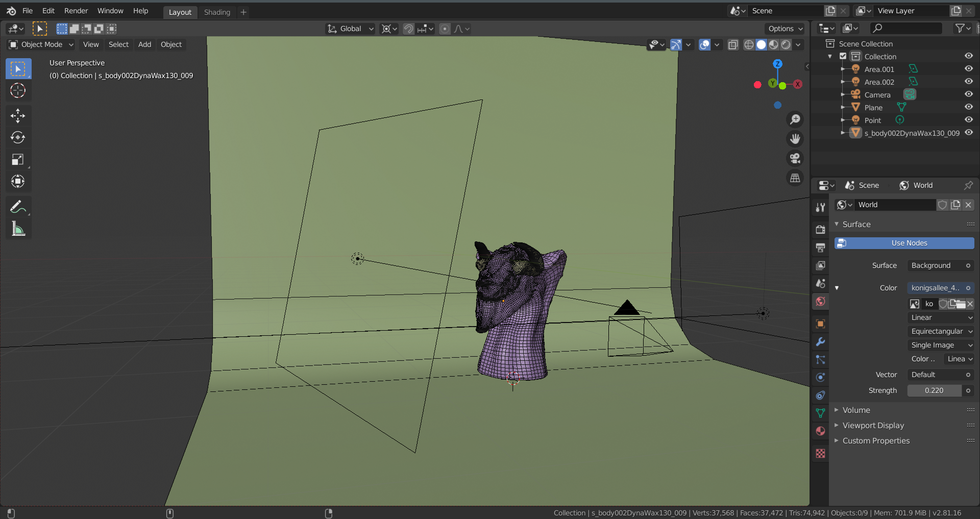Open the viewport Add menu
The height and width of the screenshot is (519, 980).
point(144,44)
